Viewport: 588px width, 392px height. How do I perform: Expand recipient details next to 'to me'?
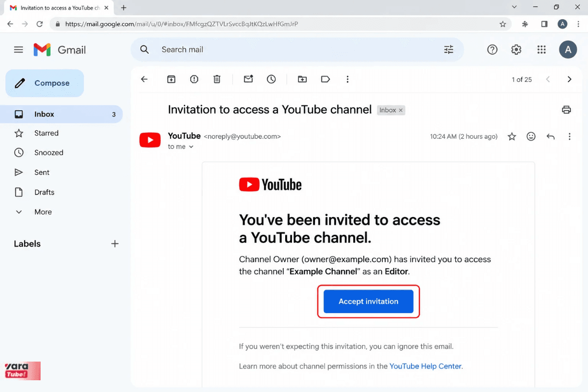click(191, 147)
